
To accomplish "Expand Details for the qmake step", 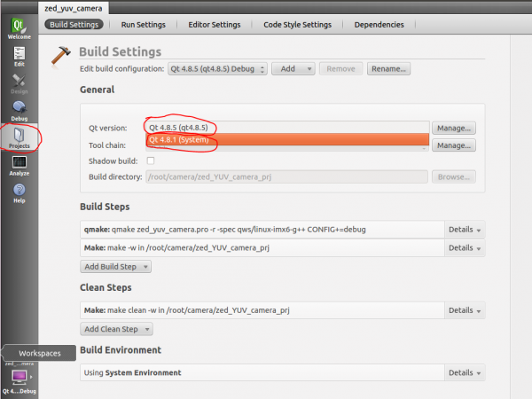I will coord(465,230).
